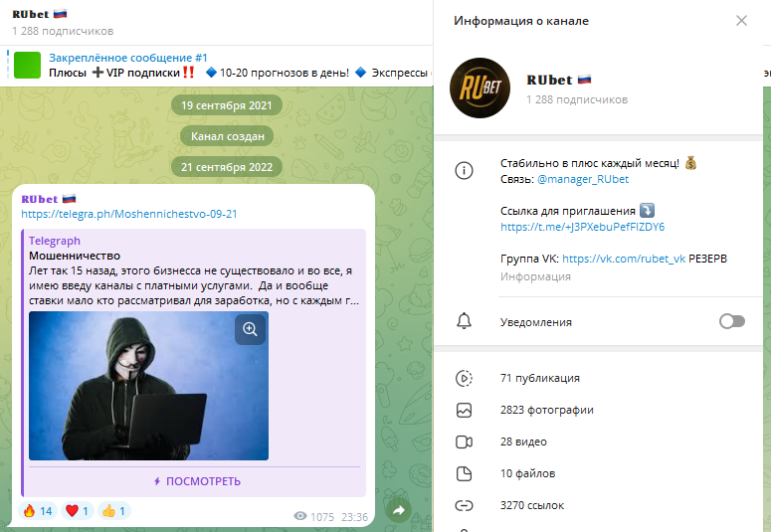The height and width of the screenshot is (532, 771).
Task: Open the RUbet channel avatar
Action: (480, 89)
